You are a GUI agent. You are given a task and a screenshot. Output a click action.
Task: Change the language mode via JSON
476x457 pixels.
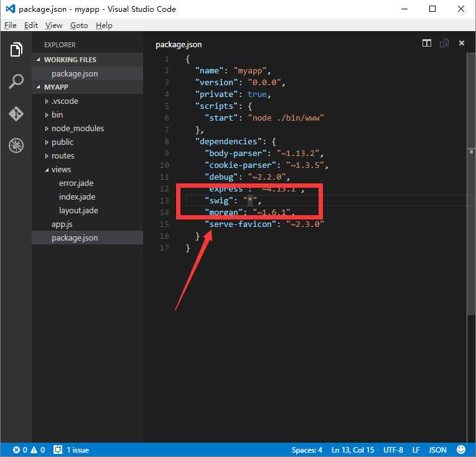(x=437, y=450)
